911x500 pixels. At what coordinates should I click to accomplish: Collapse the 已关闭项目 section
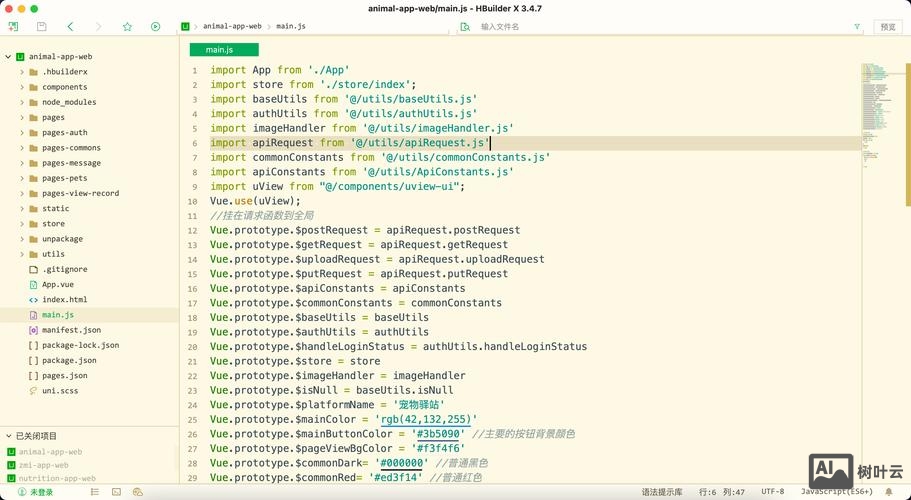pyautogui.click(x=8, y=436)
